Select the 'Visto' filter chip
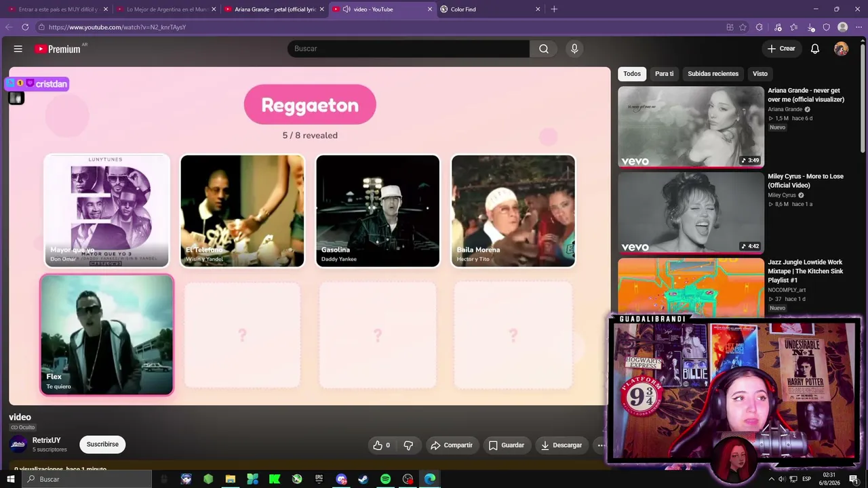Viewport: 868px width, 488px height. [x=760, y=74]
